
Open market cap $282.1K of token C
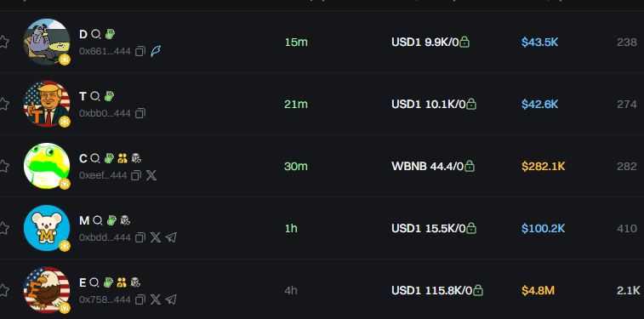point(544,166)
